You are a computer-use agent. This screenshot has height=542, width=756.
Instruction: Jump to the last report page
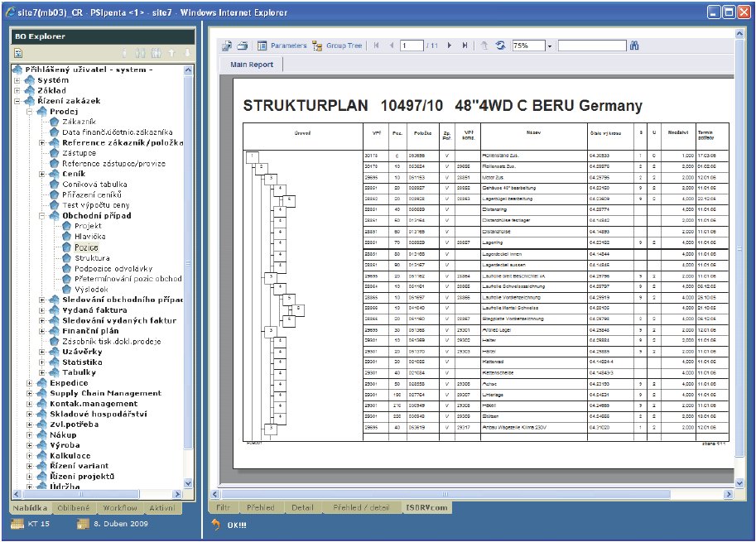[465, 46]
